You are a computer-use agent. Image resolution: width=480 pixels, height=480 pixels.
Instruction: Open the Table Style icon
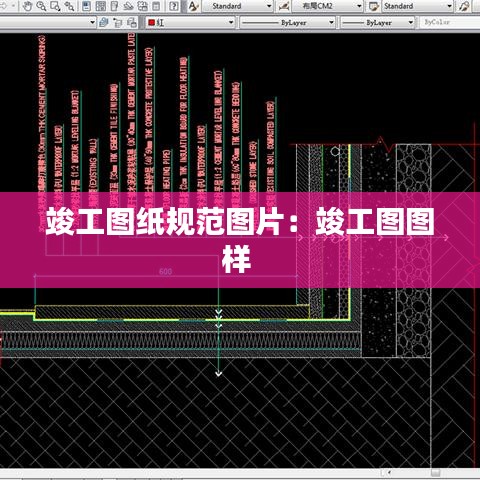(374, 6)
